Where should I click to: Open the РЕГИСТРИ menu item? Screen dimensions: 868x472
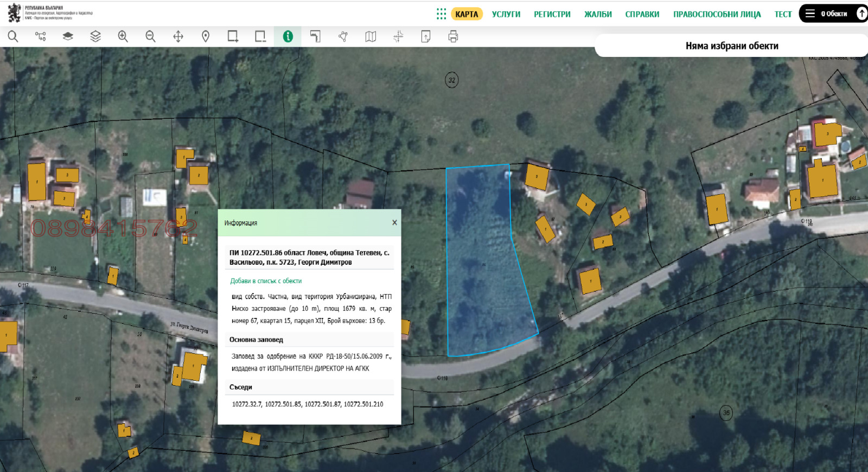552,14
